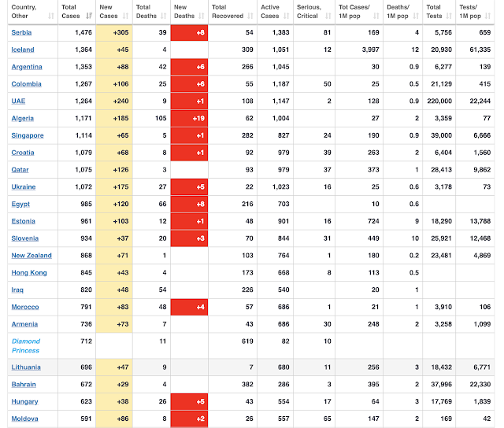Image resolution: width=504 pixels, height=428 pixels.
Task: Select Lithuania's 680 active cases cell
Action: click(x=275, y=367)
